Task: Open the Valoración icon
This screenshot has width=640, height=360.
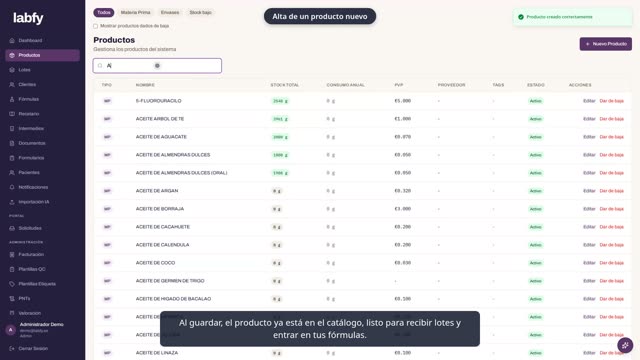Action: click(12, 313)
